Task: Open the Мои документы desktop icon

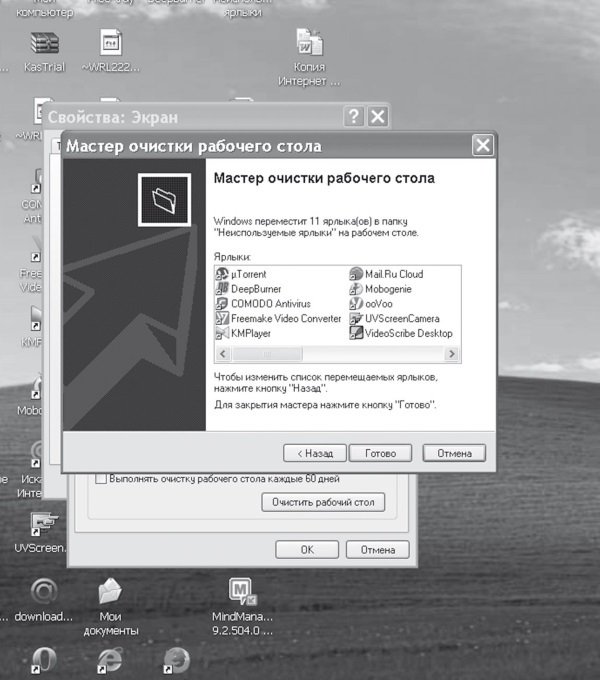Action: pos(111,606)
